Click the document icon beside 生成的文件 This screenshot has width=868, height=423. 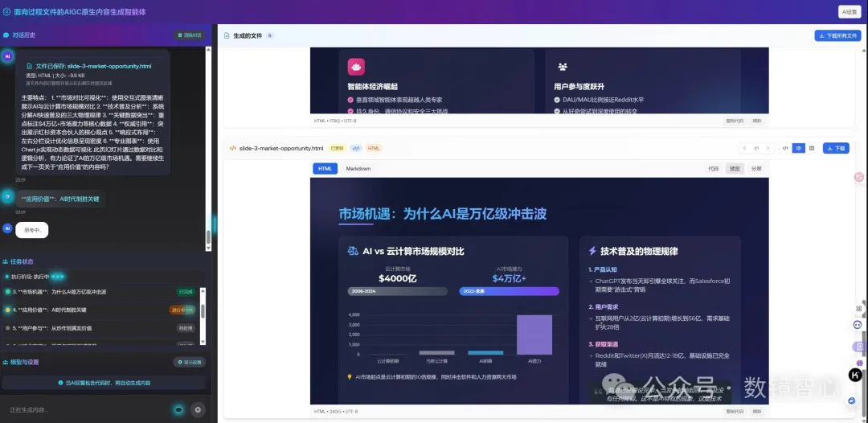(227, 35)
